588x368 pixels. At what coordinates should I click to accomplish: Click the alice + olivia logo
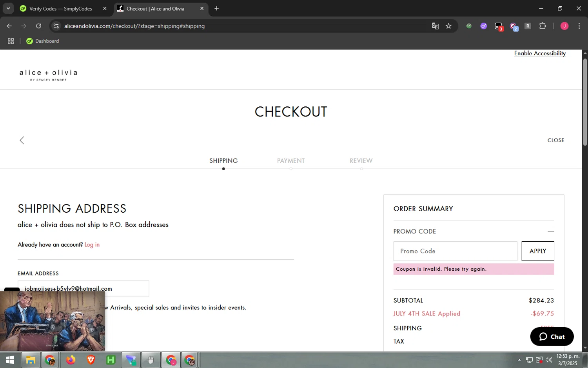pos(48,75)
